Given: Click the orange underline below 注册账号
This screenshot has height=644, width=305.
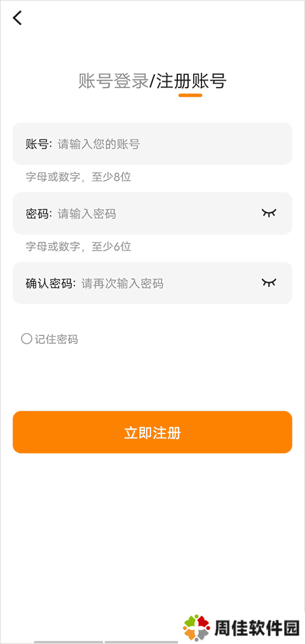Looking at the screenshot, I should (x=191, y=95).
